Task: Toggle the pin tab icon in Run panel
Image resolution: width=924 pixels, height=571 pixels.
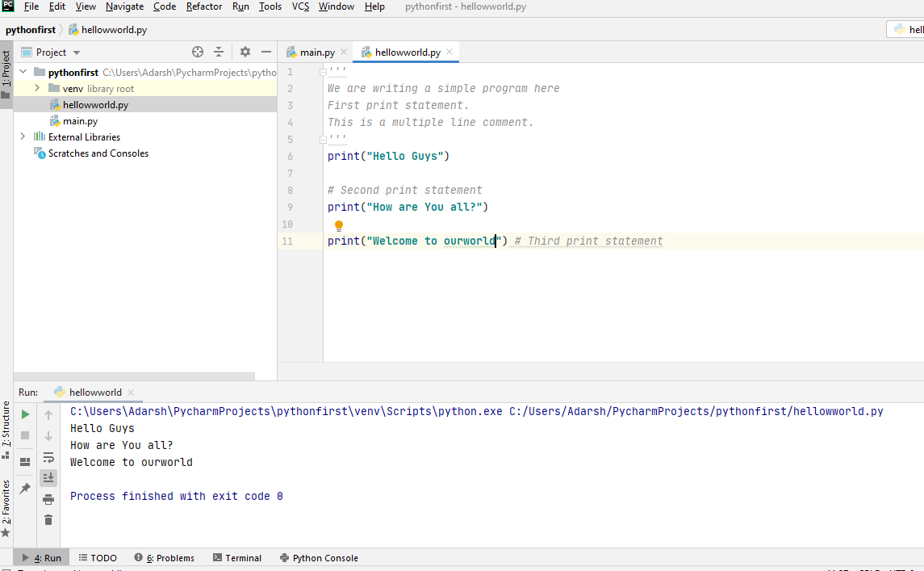Action: [25, 489]
